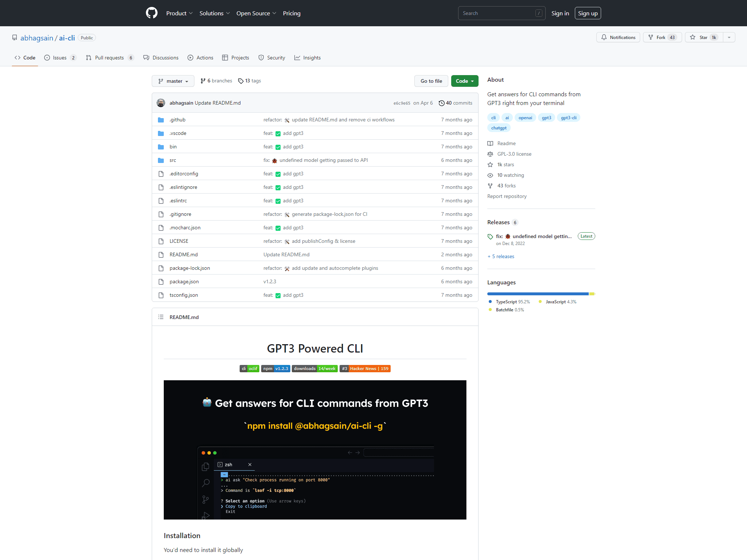This screenshot has width=747, height=560.
Task: Open the abhagsain owner profile link
Action: click(36, 38)
